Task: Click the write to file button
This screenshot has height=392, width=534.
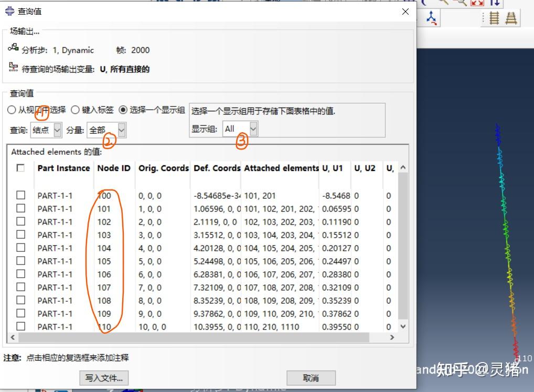Action: 104,378
